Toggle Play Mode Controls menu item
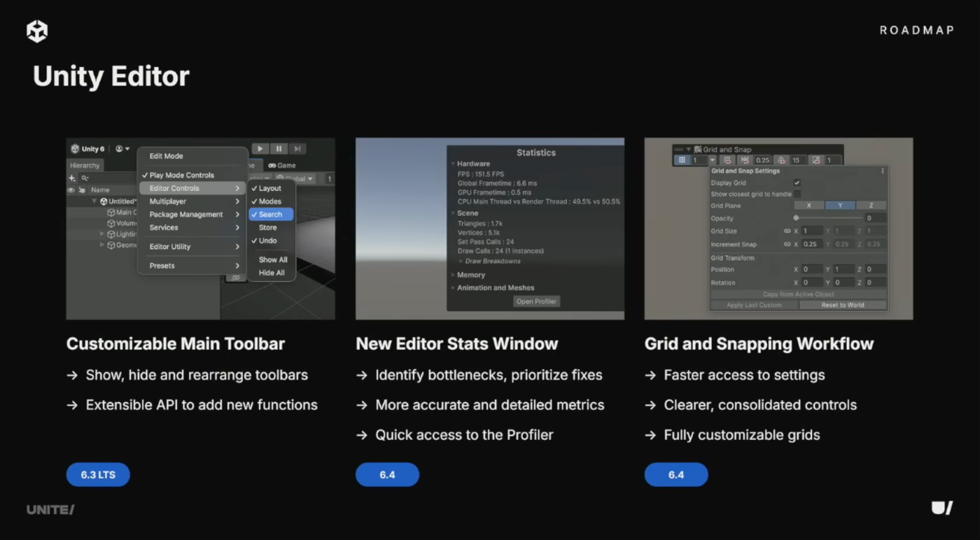Image resolution: width=980 pixels, height=540 pixels. 192,175
